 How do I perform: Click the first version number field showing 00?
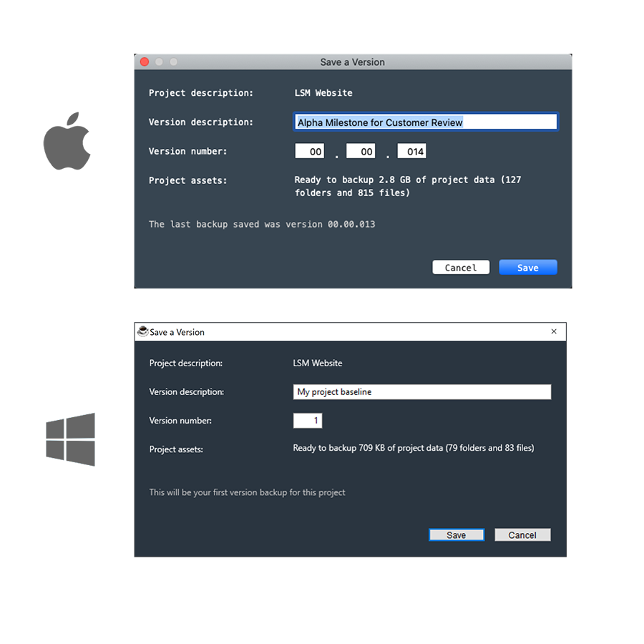(x=309, y=151)
